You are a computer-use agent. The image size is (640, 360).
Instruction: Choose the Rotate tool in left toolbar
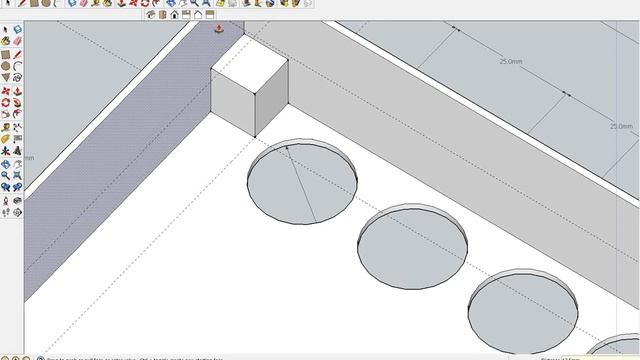5,102
